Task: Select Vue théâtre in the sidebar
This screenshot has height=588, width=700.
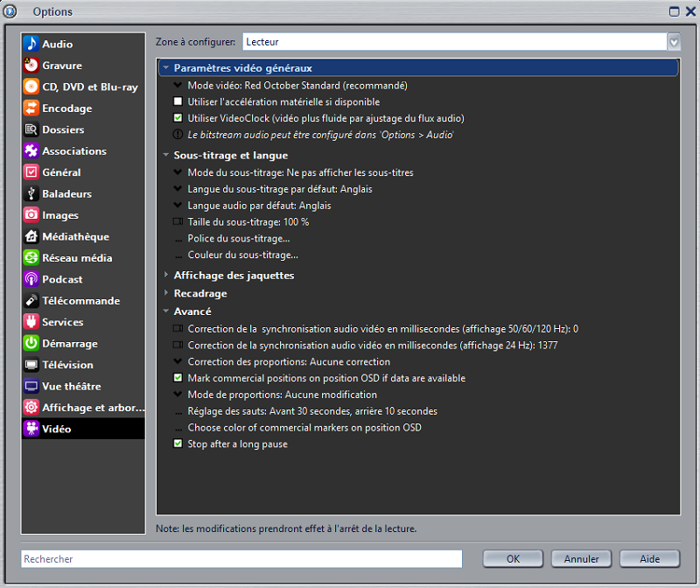Action: click(83, 386)
